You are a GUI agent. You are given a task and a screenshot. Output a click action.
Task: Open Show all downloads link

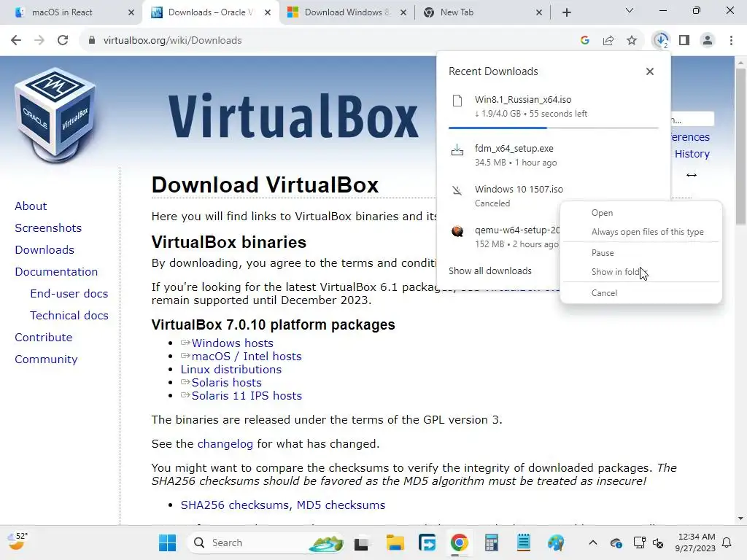tap(489, 271)
